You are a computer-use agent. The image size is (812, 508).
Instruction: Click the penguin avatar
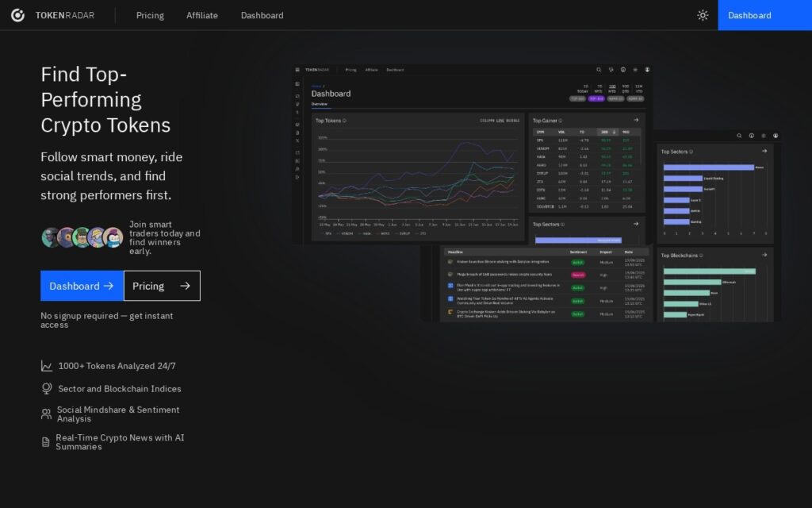pos(113,237)
